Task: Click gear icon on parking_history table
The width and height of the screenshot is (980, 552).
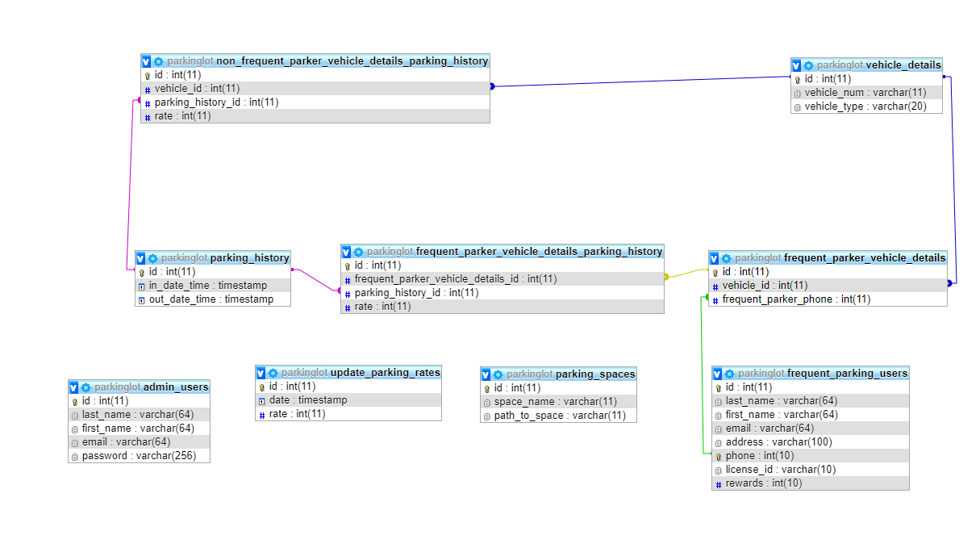Action: point(152,258)
